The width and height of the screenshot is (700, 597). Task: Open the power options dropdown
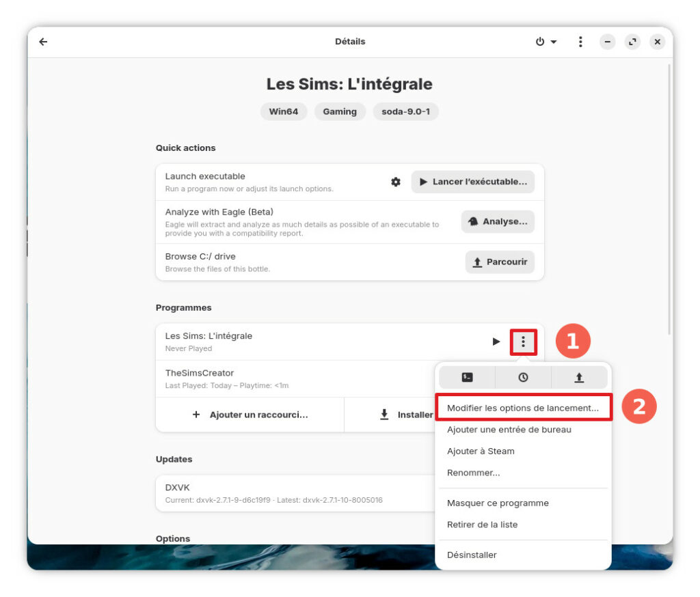[546, 42]
